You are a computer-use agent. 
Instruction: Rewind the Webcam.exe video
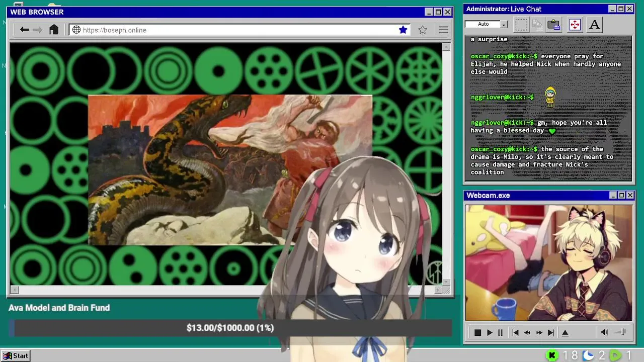click(527, 333)
